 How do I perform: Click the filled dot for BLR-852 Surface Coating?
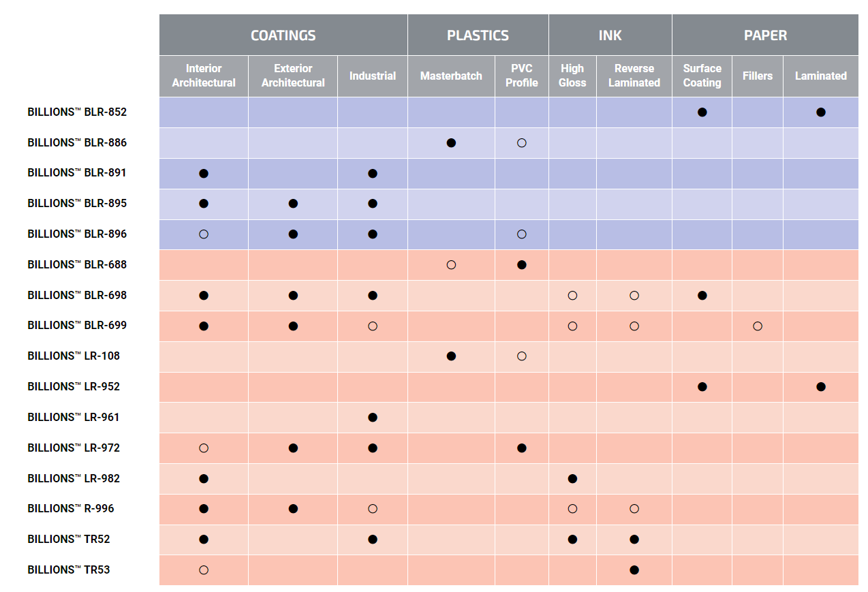[x=702, y=112]
